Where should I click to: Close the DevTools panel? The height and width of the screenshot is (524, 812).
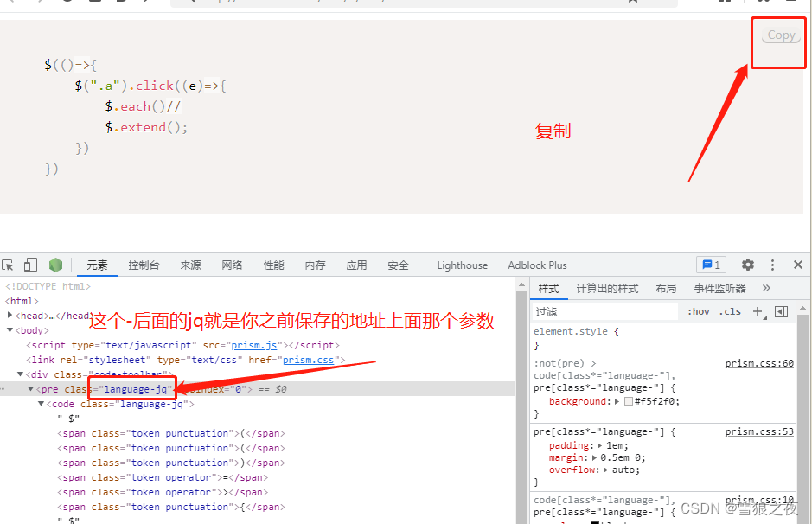click(797, 265)
